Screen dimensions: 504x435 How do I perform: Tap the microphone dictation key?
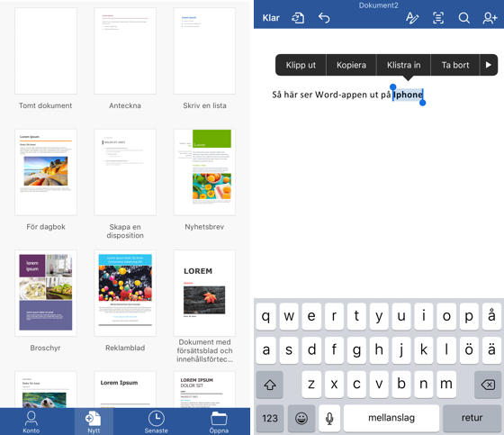pos(329,418)
